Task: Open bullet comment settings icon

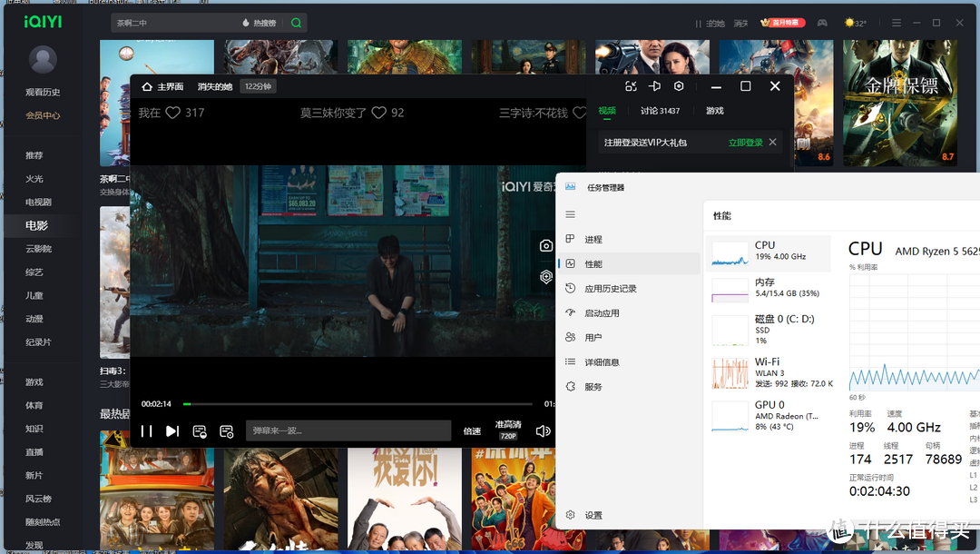Action: (x=226, y=431)
